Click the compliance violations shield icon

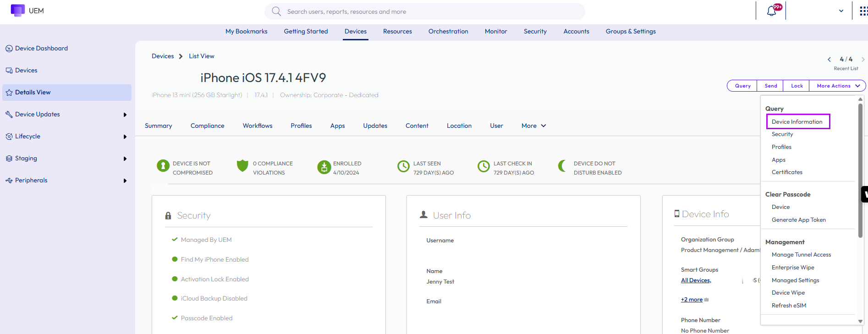coord(242,166)
